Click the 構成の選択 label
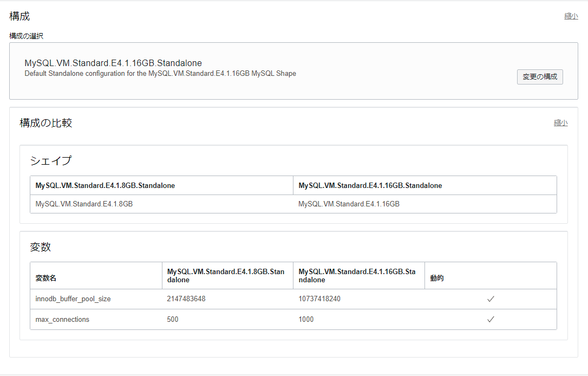The image size is (588, 376). pos(26,36)
